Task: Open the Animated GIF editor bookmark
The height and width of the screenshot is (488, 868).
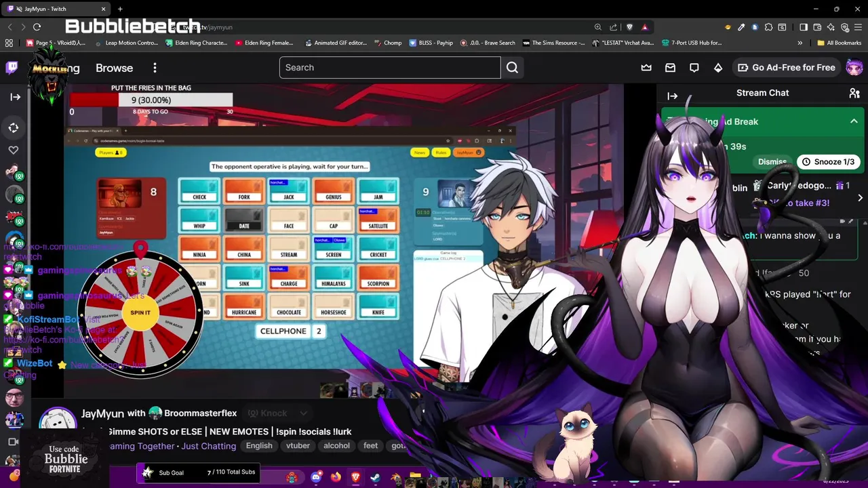Action: 334,43
